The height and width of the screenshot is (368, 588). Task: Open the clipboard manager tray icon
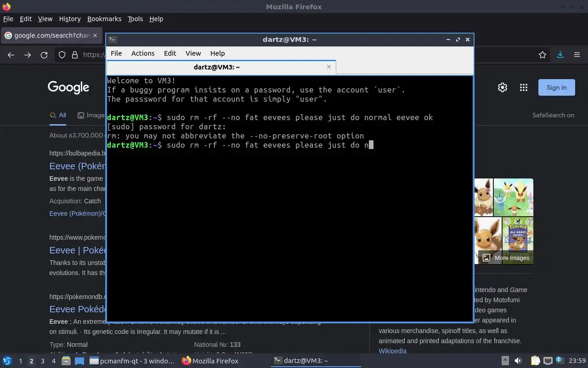click(536, 361)
